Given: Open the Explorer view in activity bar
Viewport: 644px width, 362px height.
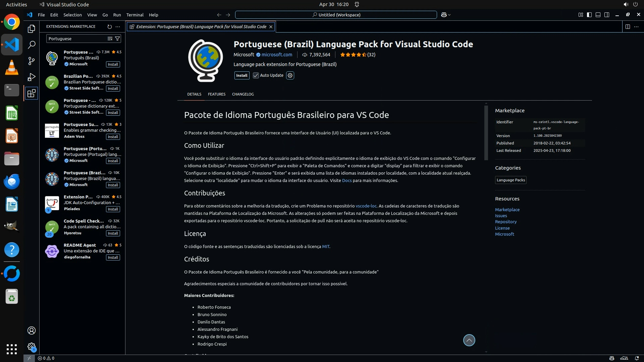Looking at the screenshot, I should click(32, 29).
